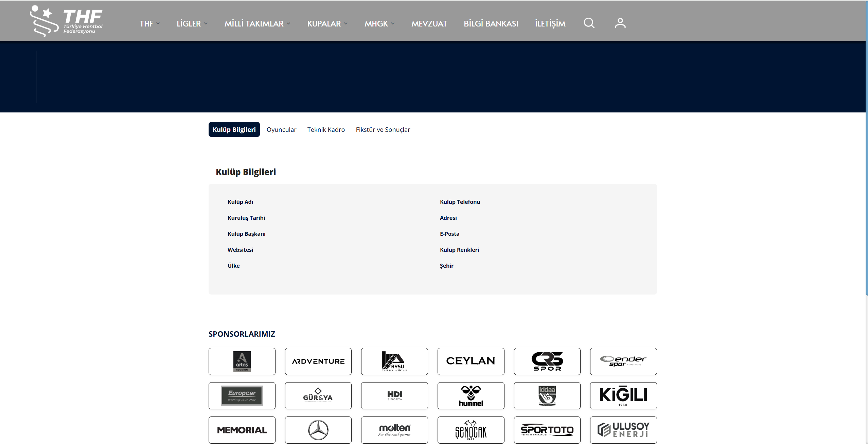Click the Kulüp Telefonu label

click(x=460, y=202)
